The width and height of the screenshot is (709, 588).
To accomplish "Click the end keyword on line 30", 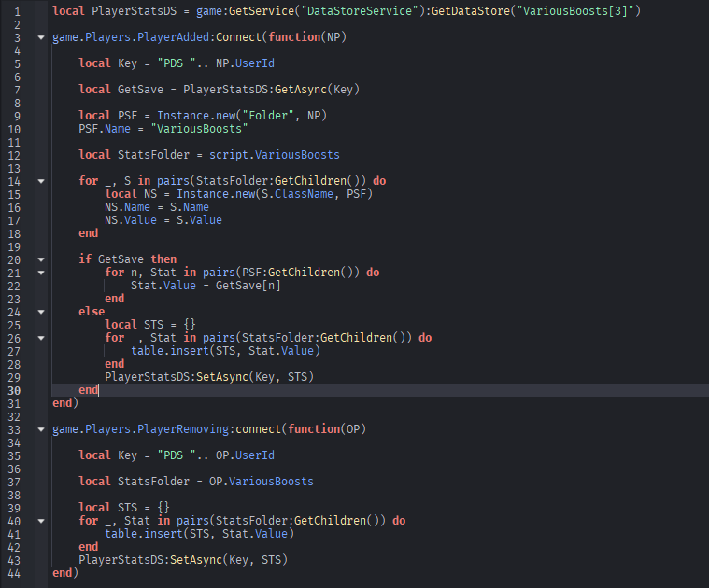I will pyautogui.click(x=88, y=390).
